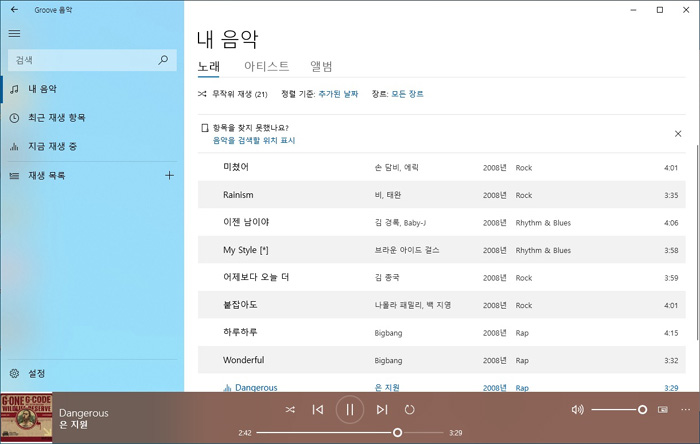
Task: Click the search magnifier icon
Action: 163,60
